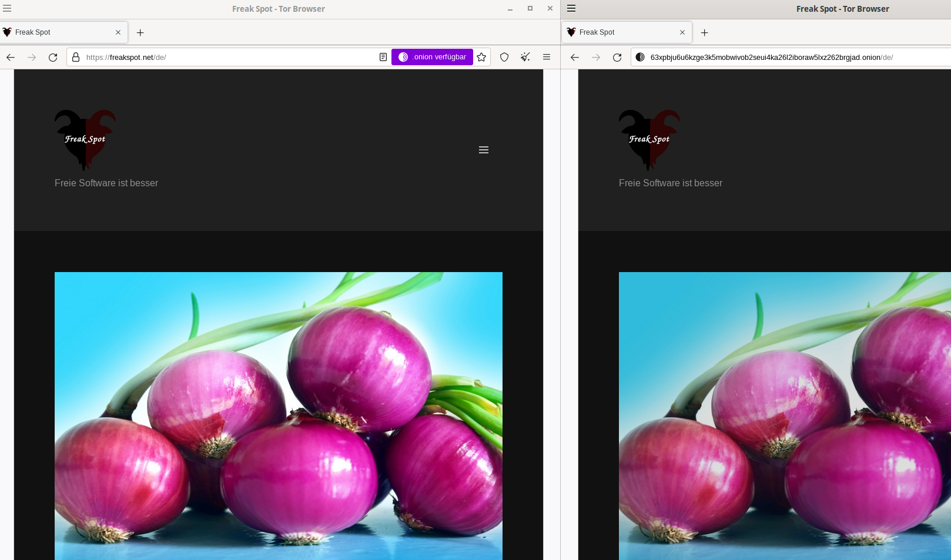The height and width of the screenshot is (560, 951).
Task: Close the Freak Spot tab in left window
Action: click(x=118, y=32)
